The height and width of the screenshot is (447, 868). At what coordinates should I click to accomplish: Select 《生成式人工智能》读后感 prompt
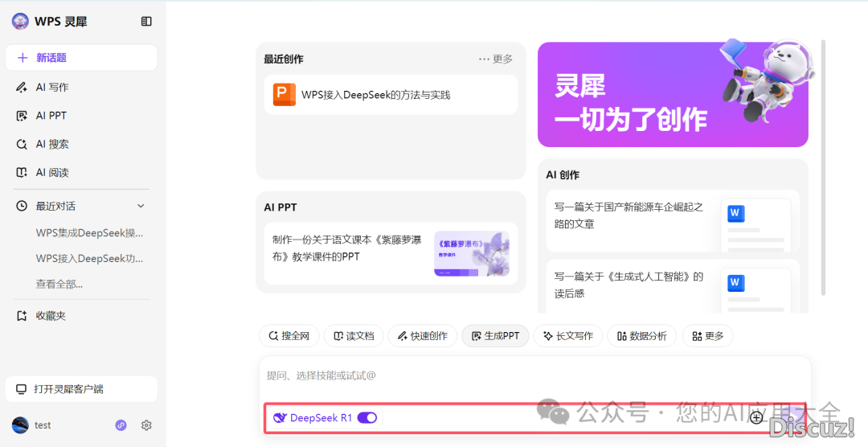click(628, 285)
